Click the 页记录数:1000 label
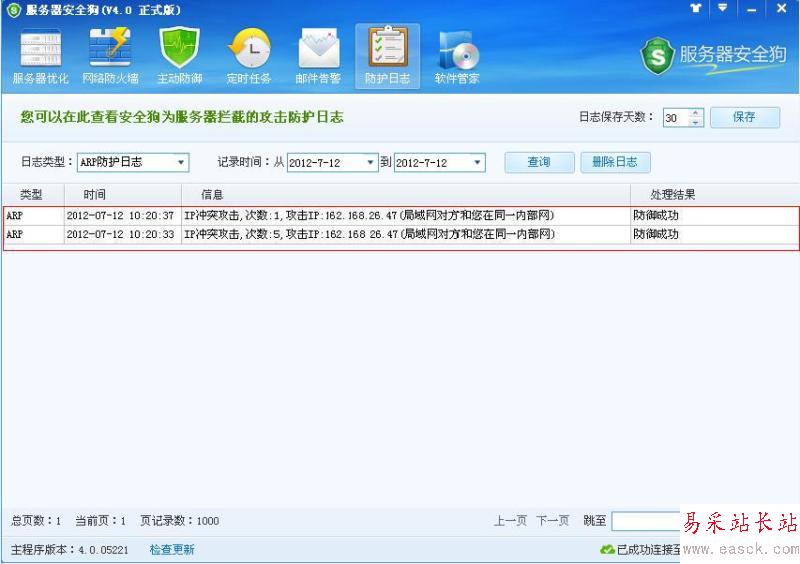Viewport: 800px width, 564px height. [x=180, y=521]
